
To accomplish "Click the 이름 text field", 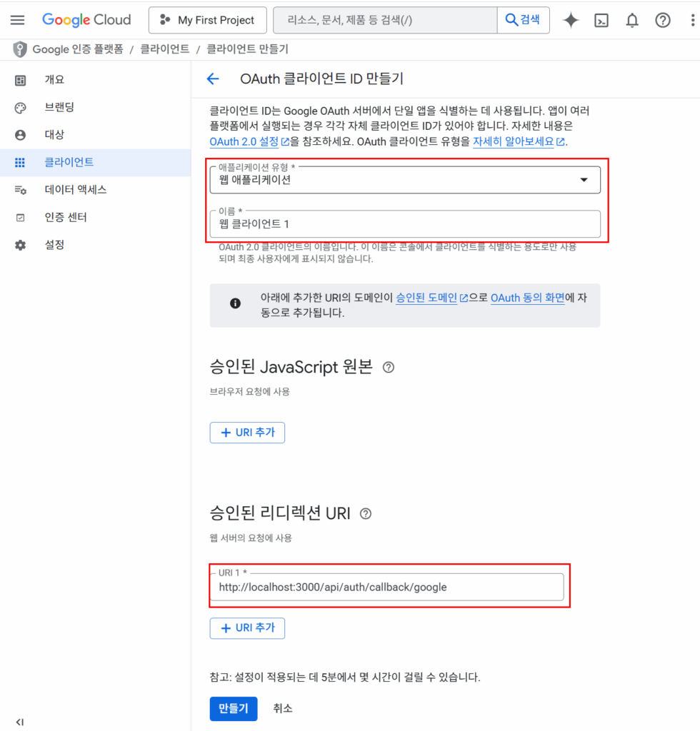I will point(404,224).
